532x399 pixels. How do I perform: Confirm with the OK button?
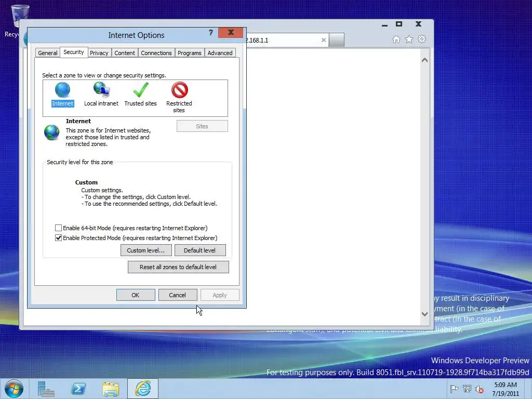[x=136, y=295]
